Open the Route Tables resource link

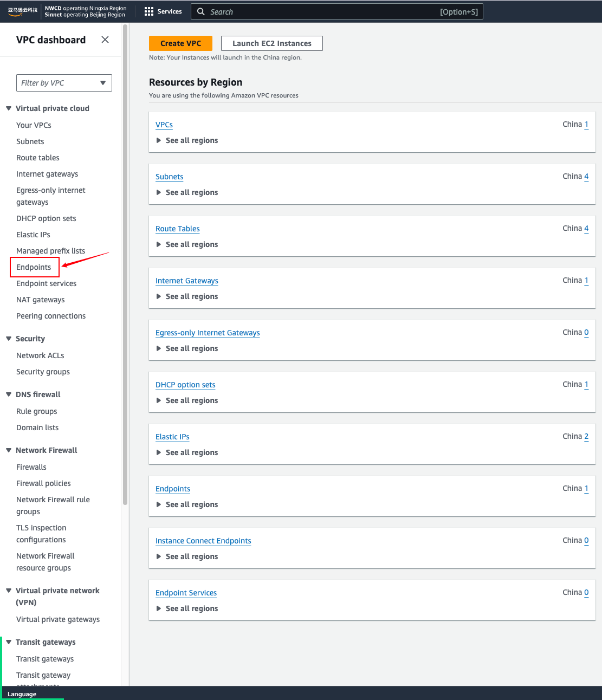178,229
